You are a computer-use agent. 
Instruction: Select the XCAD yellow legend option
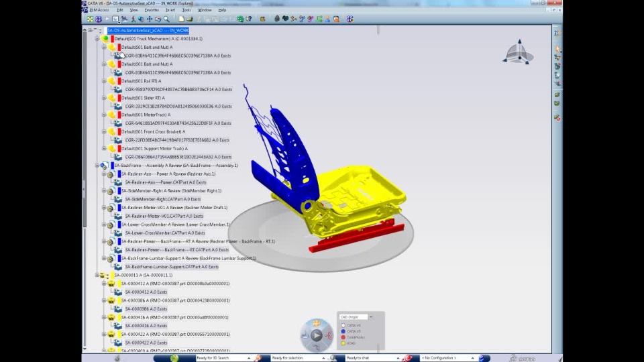coord(343,343)
